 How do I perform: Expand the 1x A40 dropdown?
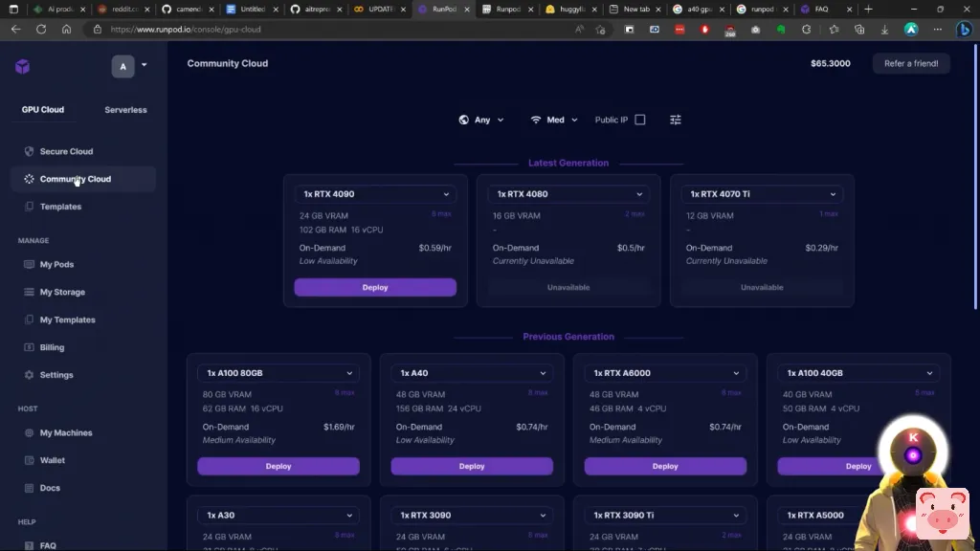click(x=472, y=373)
